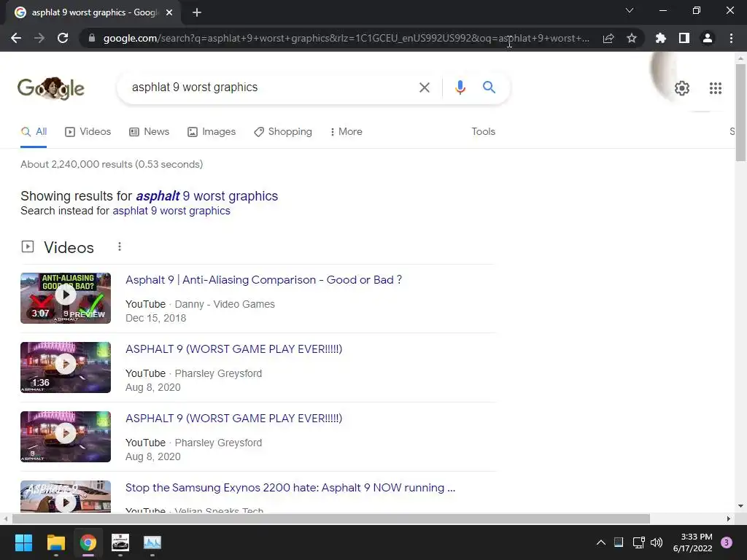This screenshot has height=560, width=747.
Task: Open corrected asphalt 9 worst graphics link
Action: tap(206, 196)
